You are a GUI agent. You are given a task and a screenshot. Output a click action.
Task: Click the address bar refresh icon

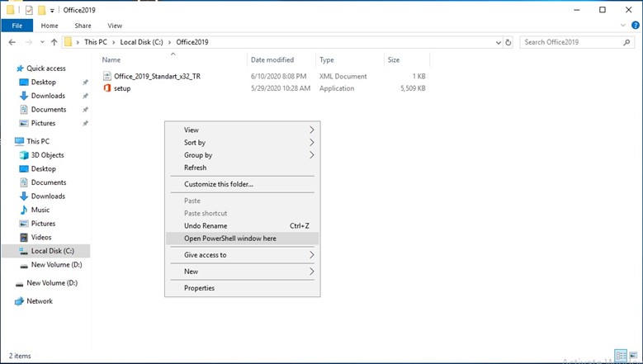point(508,42)
